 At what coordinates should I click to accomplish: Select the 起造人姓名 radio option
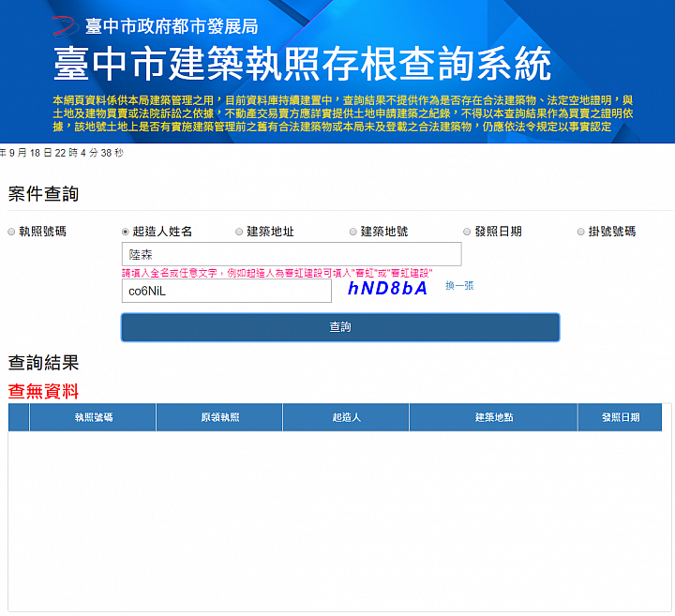(126, 232)
